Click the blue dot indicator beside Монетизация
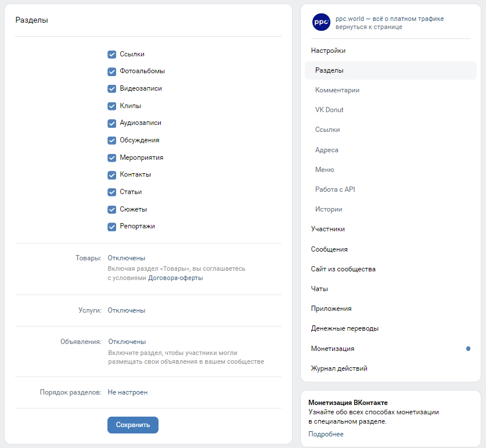This screenshot has width=486, height=448. pyautogui.click(x=468, y=349)
